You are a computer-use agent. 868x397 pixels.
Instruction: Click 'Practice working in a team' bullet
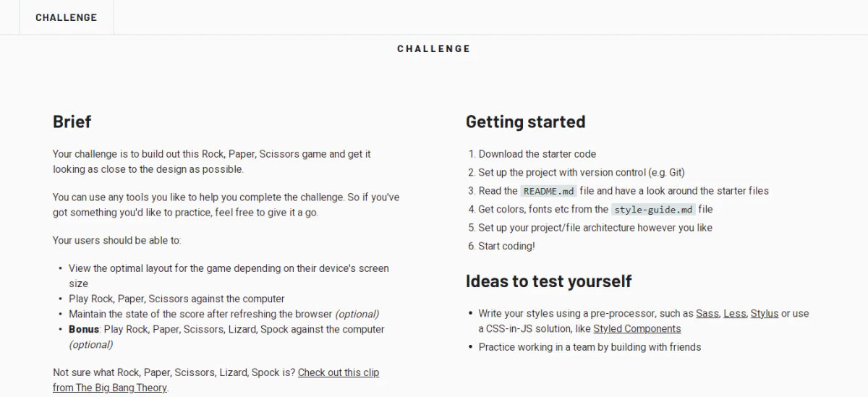click(590, 347)
